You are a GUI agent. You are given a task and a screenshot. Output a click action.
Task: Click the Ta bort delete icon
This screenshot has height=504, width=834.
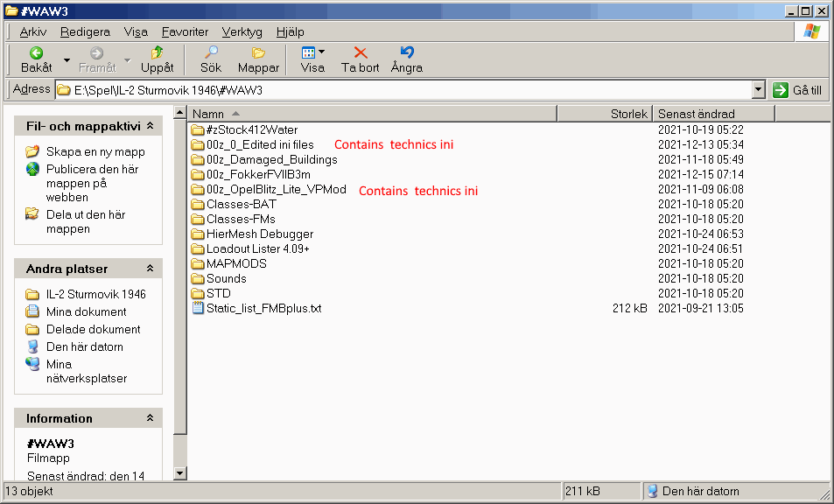pos(361,52)
